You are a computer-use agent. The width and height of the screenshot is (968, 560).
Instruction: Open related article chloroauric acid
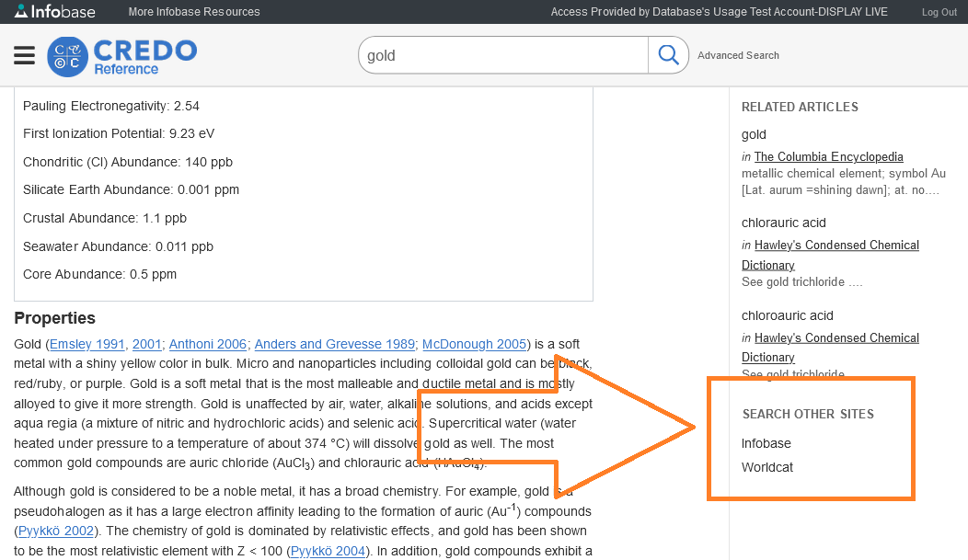788,315
